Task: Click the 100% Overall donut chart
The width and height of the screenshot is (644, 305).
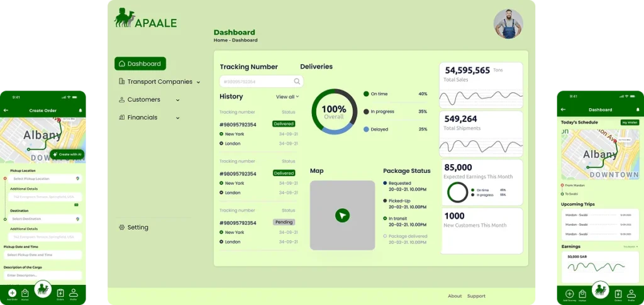Action: point(334,111)
